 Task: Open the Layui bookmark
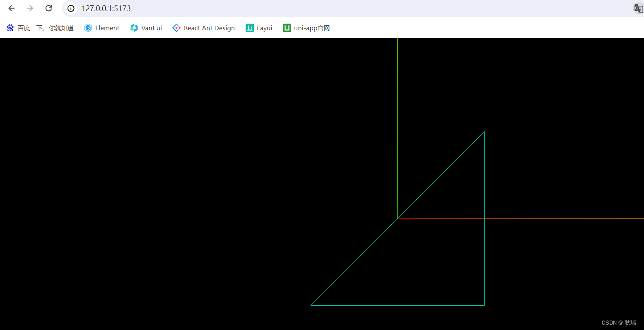tap(259, 28)
